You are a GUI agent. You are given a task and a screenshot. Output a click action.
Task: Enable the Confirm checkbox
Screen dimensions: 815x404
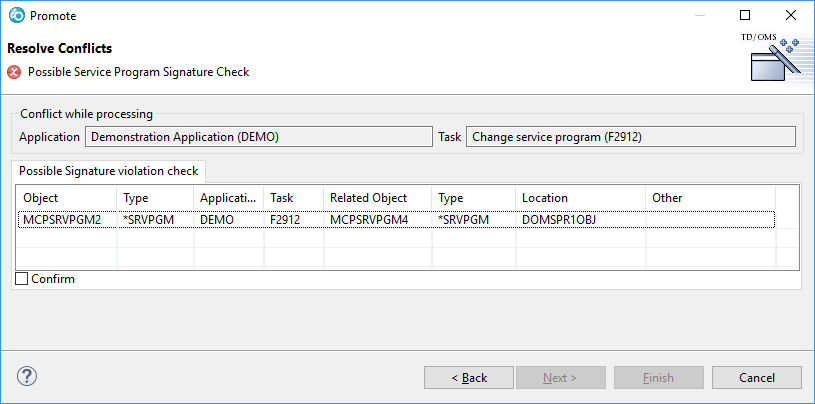22,279
